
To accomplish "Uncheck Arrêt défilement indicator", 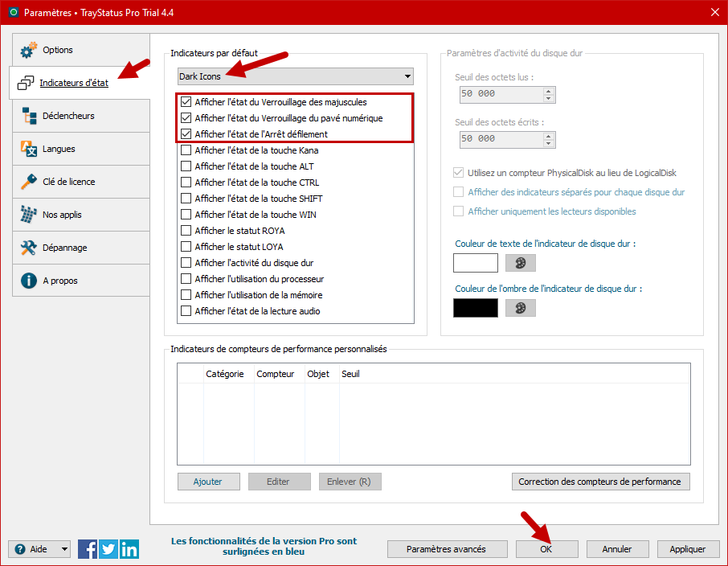I will pos(186,134).
